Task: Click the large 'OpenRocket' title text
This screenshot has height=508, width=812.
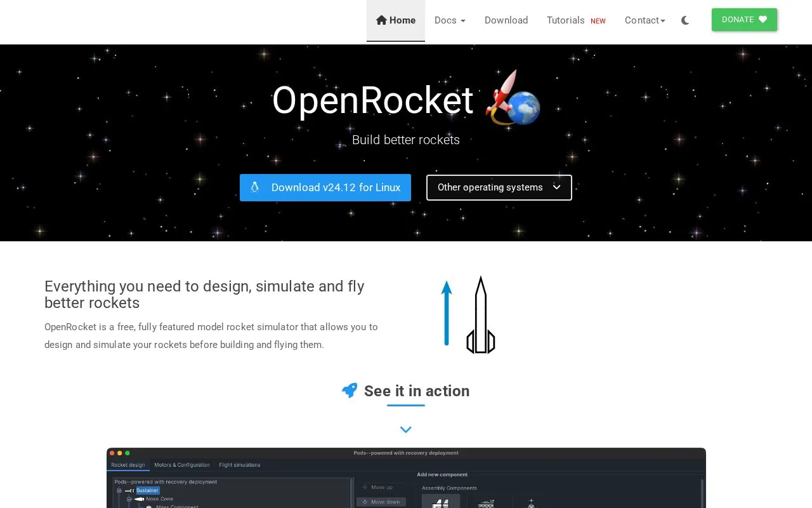Action: click(x=373, y=100)
